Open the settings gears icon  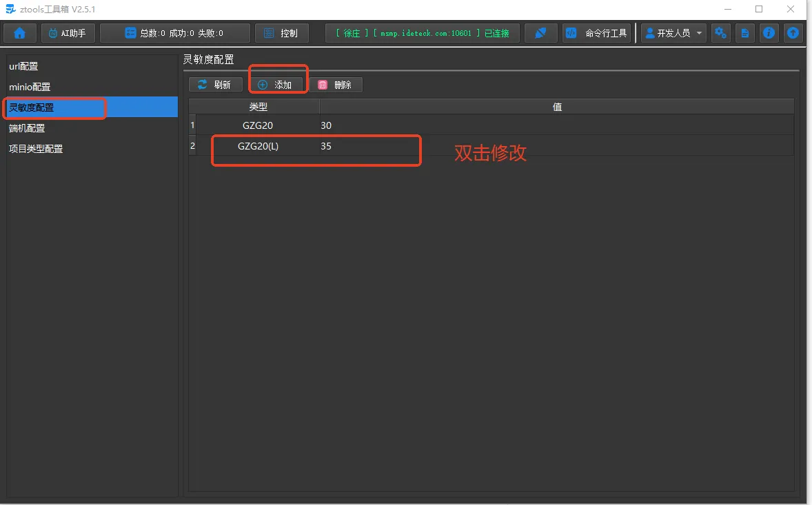click(x=721, y=33)
